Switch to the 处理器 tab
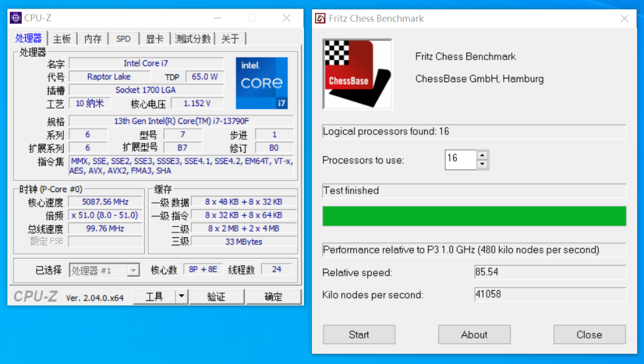Screen dimensions: 644x364 (x=29, y=38)
